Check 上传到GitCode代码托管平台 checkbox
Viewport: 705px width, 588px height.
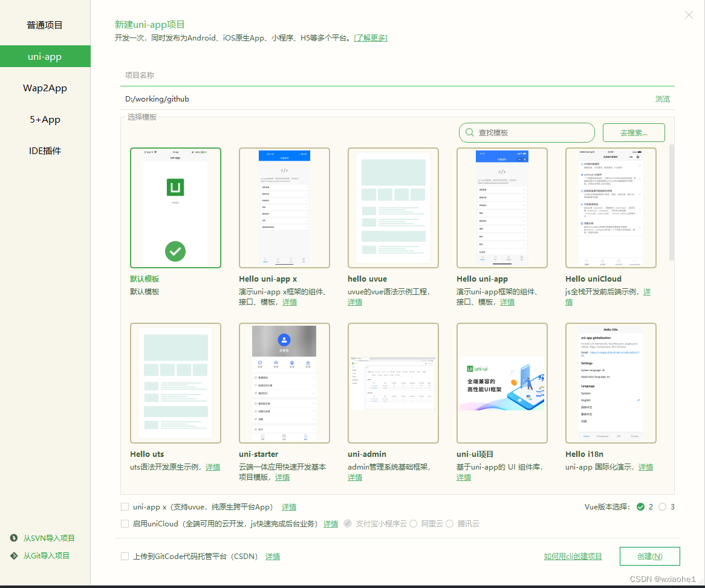coord(125,557)
